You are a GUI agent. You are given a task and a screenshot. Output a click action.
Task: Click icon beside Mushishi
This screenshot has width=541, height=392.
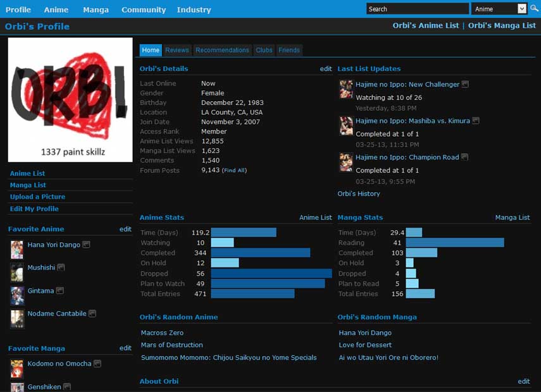pos(61,267)
